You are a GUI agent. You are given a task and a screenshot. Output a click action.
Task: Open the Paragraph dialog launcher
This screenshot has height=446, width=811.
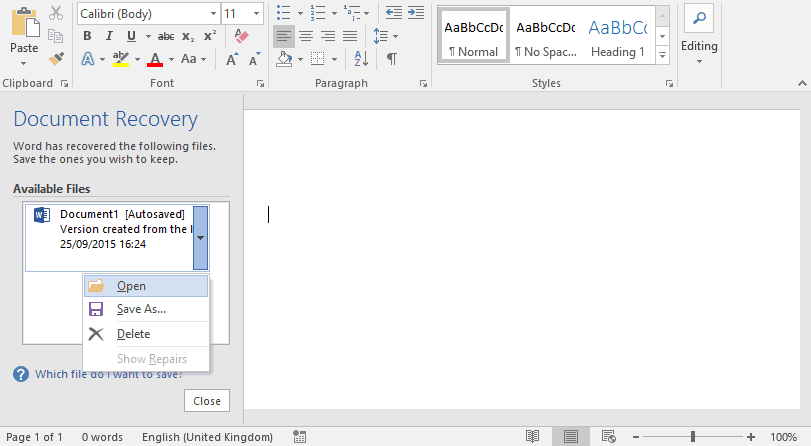(x=424, y=83)
